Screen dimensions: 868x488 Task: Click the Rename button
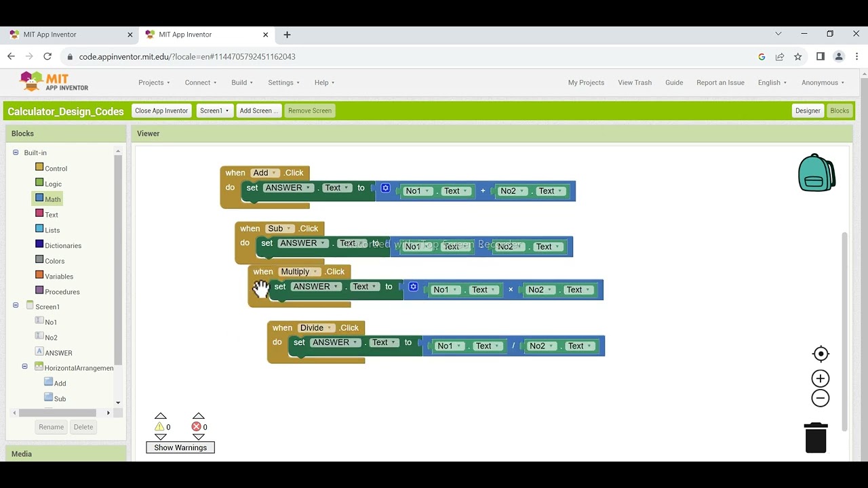click(51, 427)
